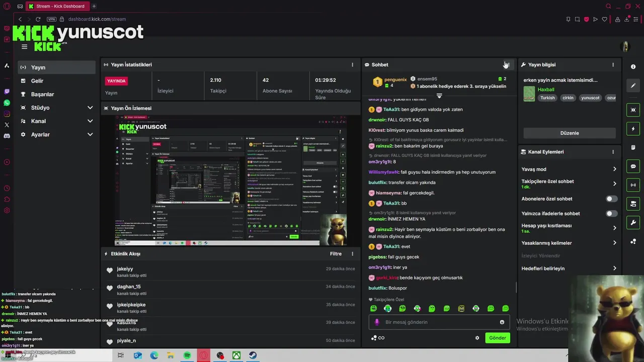Open the info icon in the right toolbar

(x=633, y=67)
